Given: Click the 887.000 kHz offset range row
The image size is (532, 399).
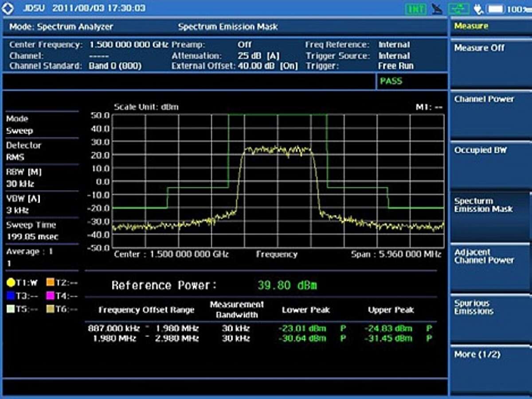Looking at the screenshot, I should 260,329.
